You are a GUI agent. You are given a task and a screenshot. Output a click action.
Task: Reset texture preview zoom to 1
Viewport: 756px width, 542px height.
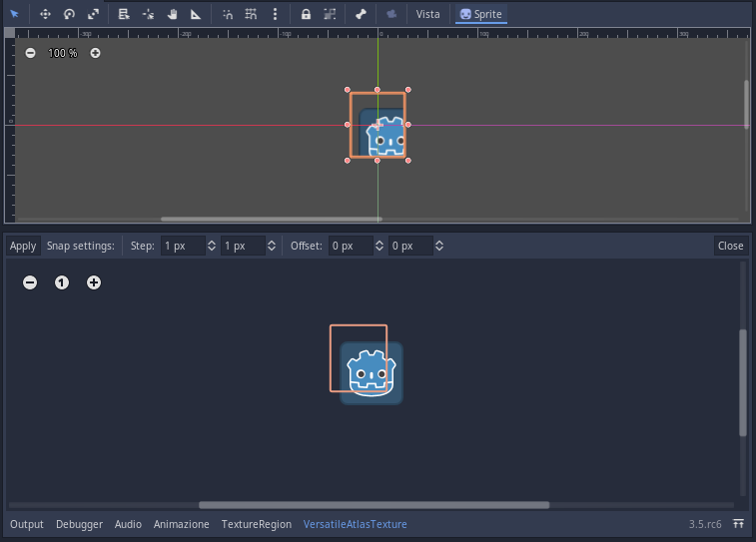[62, 282]
